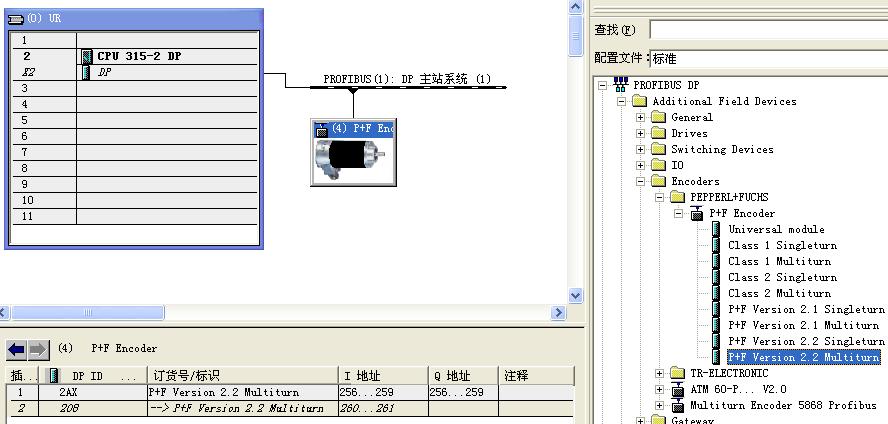The height and width of the screenshot is (424, 888).
Task: Click the up arrow of vertical scrollbar
Action: coord(575,7)
